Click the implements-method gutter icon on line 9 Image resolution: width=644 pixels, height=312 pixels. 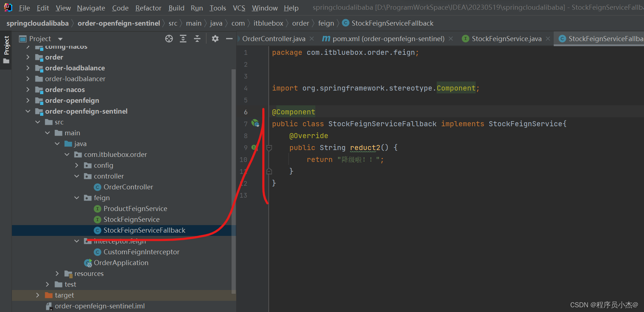(254, 148)
